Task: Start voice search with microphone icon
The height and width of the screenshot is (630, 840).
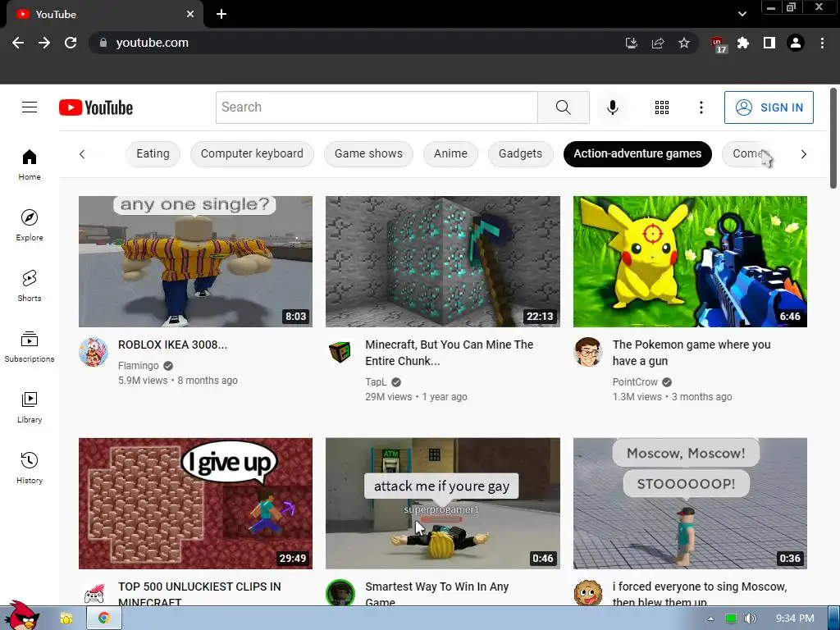Action: tap(612, 107)
